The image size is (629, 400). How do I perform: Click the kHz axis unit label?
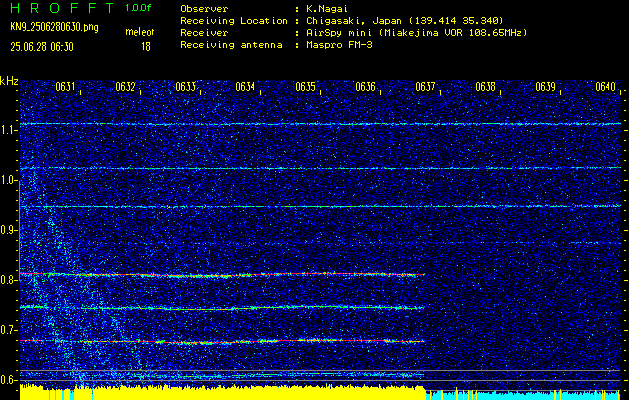9,81
